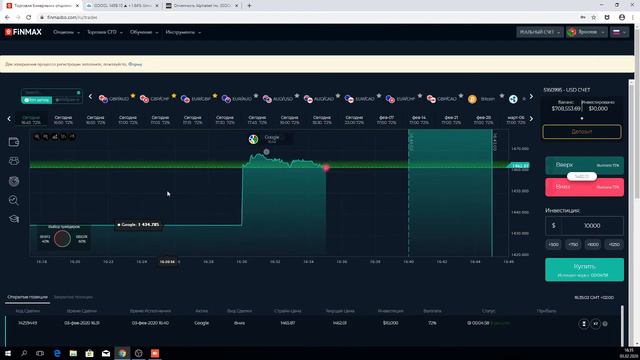Select the EUR/GBP currency pair
Image resolution: width=640 pixels, height=360 pixels.
click(196, 99)
